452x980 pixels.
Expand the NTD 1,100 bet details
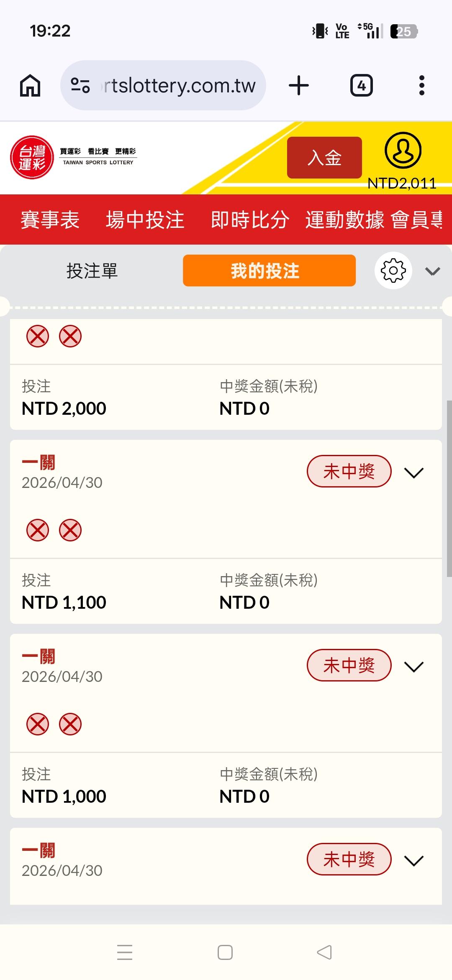(x=414, y=473)
